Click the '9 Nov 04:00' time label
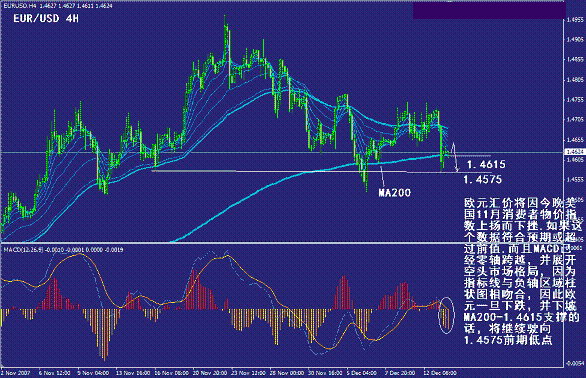Image resolution: width=586 pixels, height=378 pixels. tap(93, 373)
